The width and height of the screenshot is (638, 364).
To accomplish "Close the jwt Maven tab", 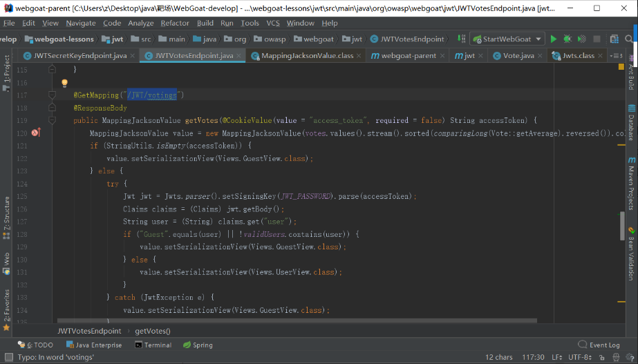I will pyautogui.click(x=480, y=56).
